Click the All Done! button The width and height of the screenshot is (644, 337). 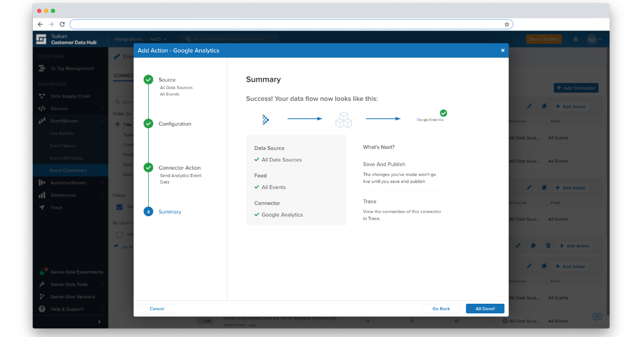pos(485,309)
